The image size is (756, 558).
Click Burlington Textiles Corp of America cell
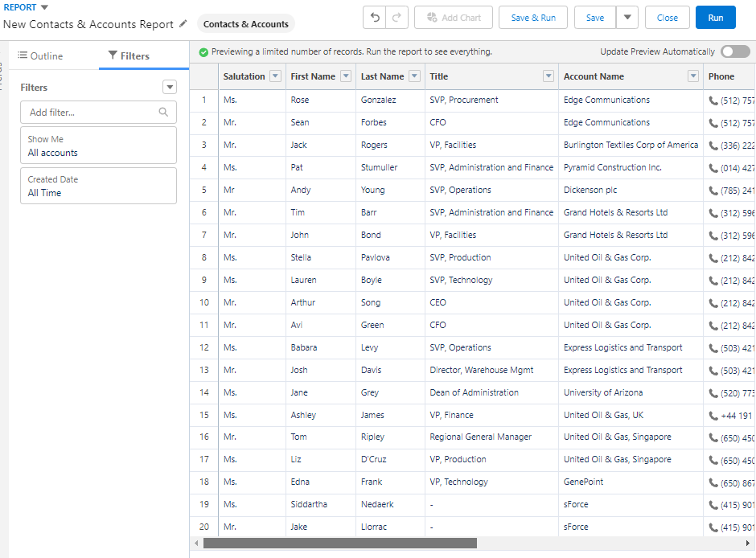631,145
